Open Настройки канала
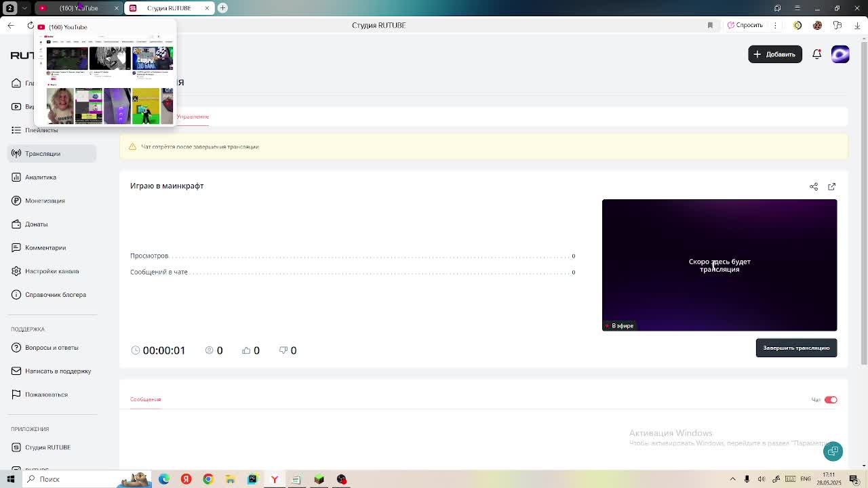The image size is (868, 488). (x=52, y=271)
